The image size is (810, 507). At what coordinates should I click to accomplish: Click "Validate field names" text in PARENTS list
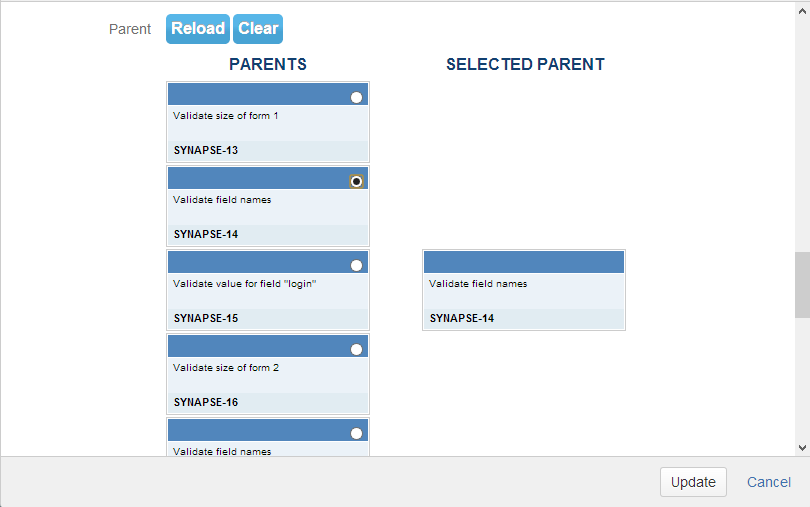pos(222,200)
